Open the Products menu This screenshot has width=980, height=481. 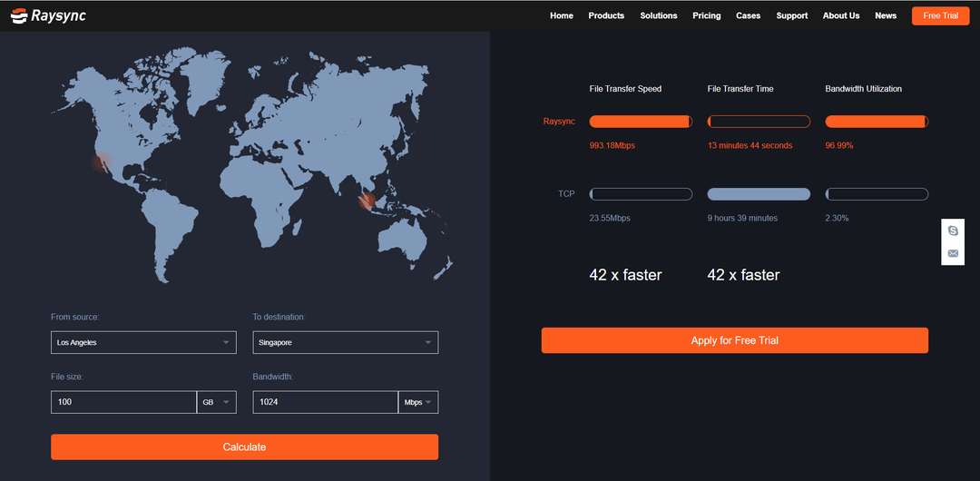(x=606, y=15)
